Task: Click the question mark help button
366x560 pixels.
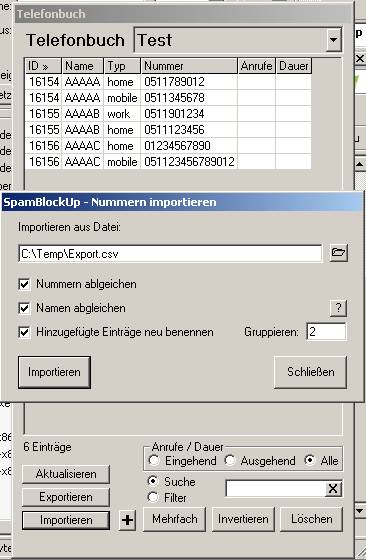Action: [338, 308]
